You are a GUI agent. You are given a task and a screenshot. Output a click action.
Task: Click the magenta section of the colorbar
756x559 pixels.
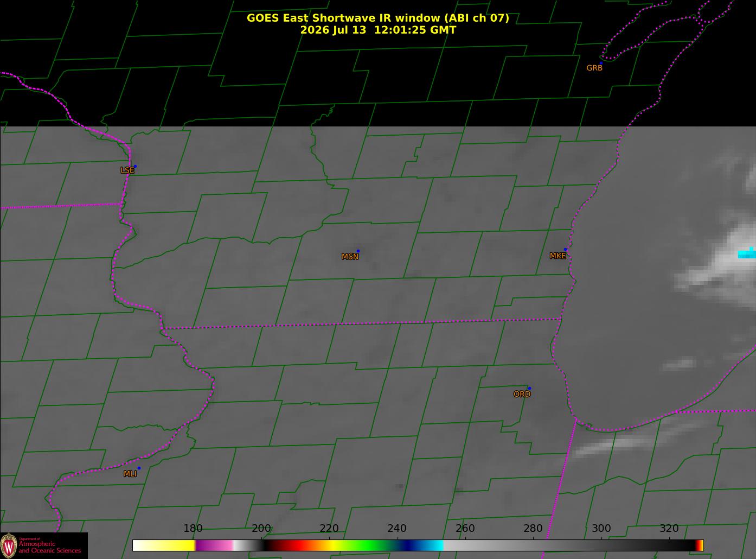point(214,545)
